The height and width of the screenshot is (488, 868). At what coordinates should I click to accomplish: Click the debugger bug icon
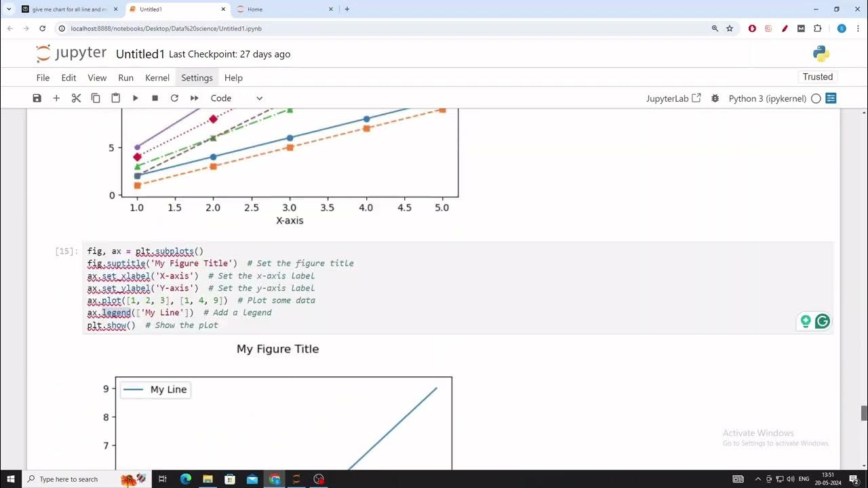[x=715, y=98]
